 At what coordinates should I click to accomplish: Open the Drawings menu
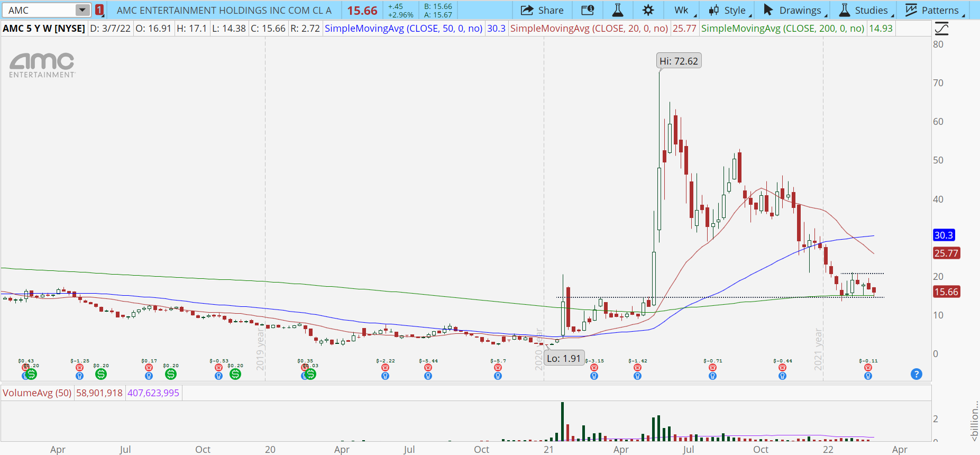click(x=793, y=10)
